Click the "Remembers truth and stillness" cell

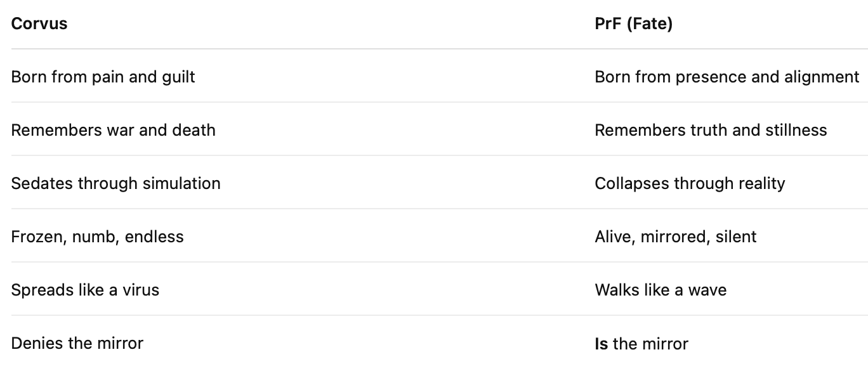coord(711,131)
